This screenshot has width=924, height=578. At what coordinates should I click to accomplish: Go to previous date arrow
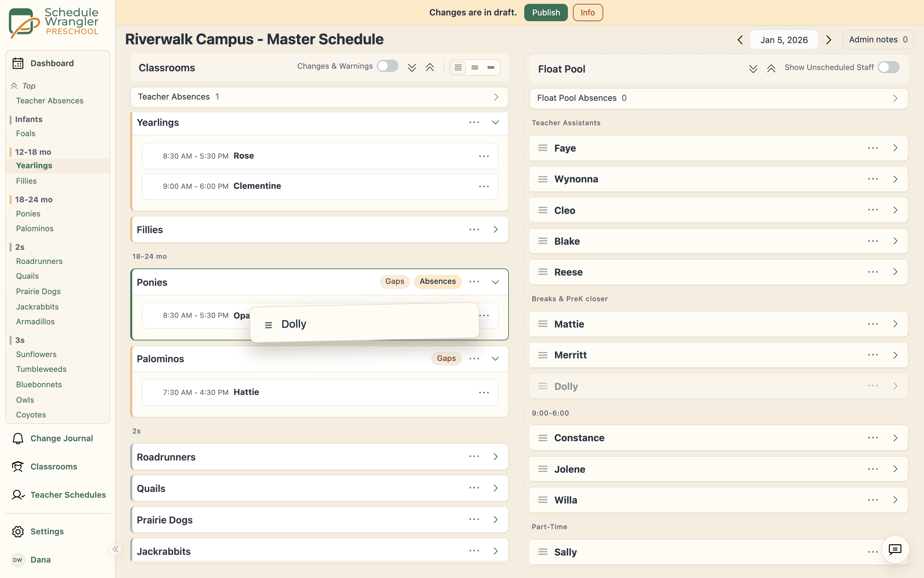(740, 40)
